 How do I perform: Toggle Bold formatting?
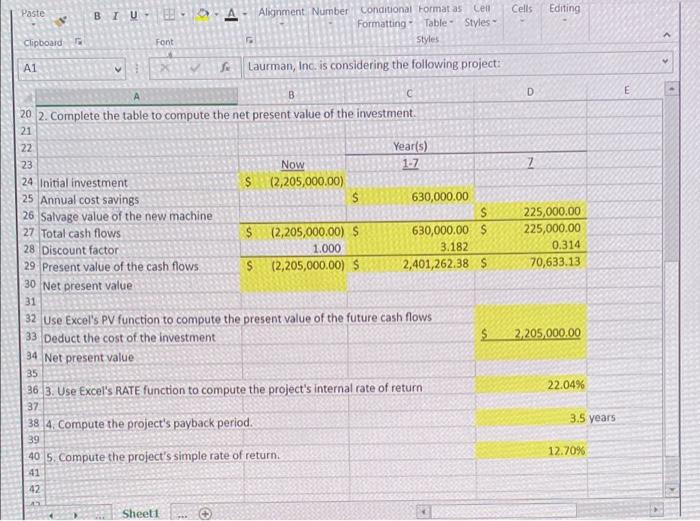pyautogui.click(x=97, y=16)
